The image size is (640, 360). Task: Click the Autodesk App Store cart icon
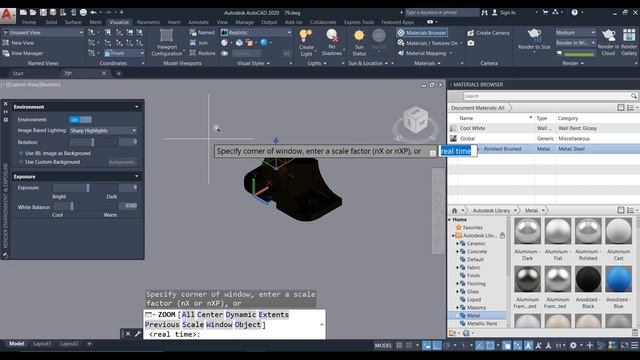tap(545, 12)
